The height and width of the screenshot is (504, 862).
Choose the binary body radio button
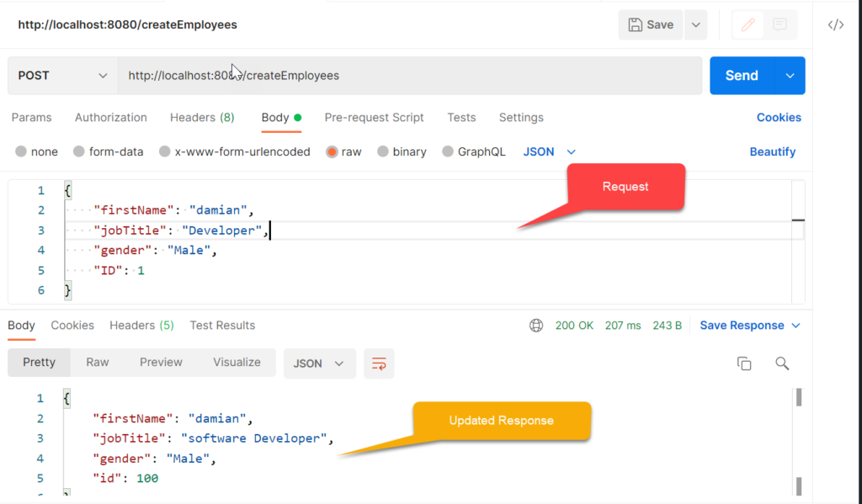pyautogui.click(x=383, y=151)
